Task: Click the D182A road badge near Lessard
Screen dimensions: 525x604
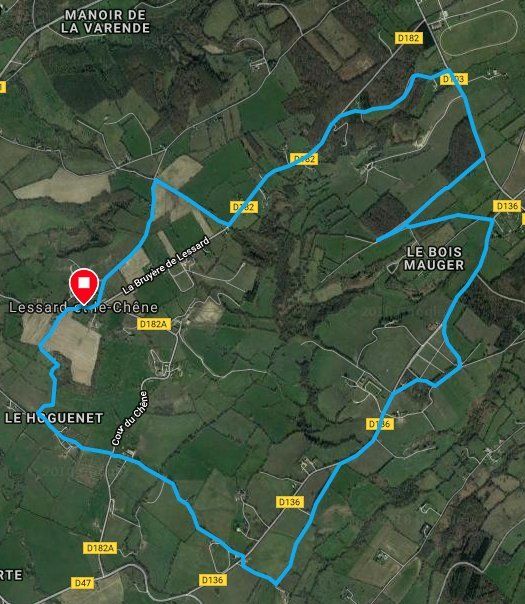Action: click(x=154, y=324)
